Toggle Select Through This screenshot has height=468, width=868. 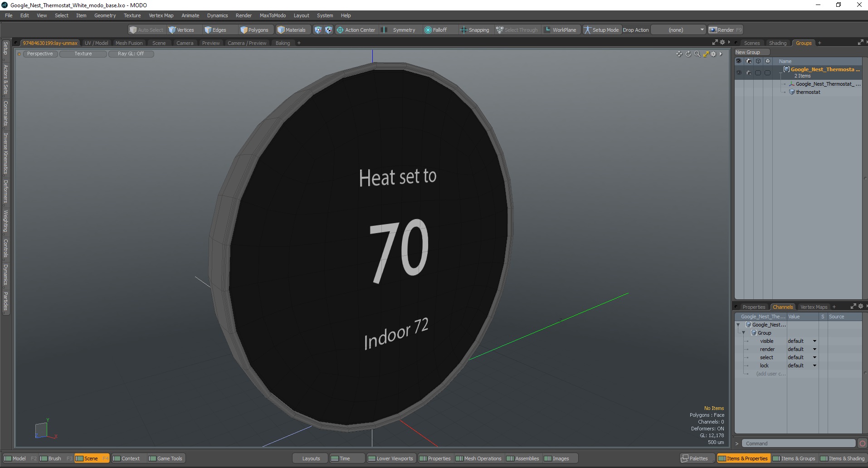click(x=517, y=30)
